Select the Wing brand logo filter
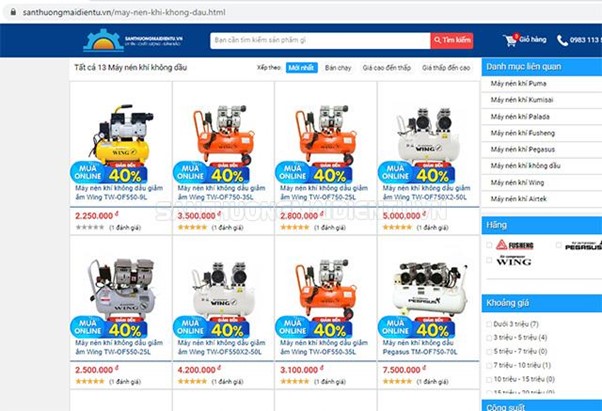602x411 pixels. coord(513,261)
